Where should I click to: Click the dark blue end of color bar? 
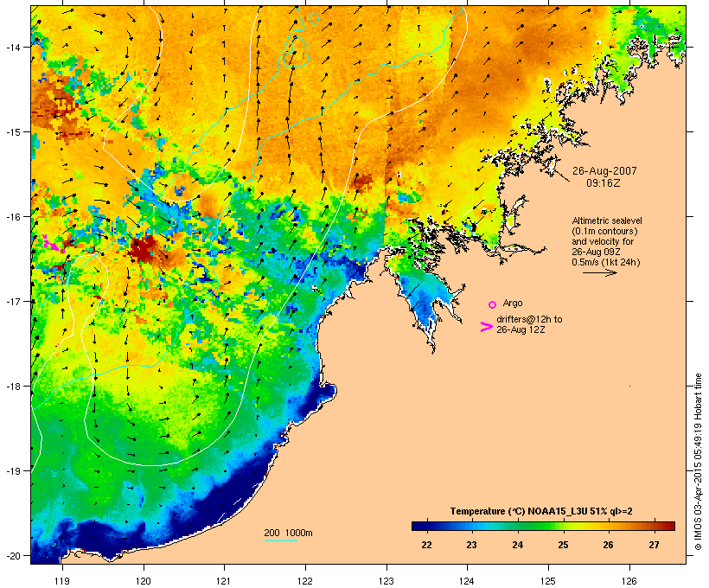418,526
